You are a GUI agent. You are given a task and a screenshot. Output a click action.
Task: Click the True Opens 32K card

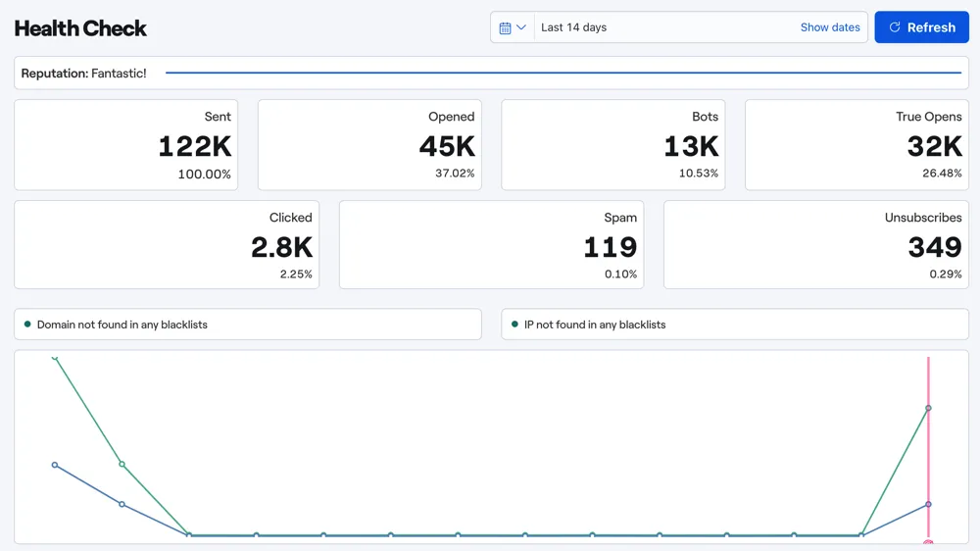tap(857, 145)
